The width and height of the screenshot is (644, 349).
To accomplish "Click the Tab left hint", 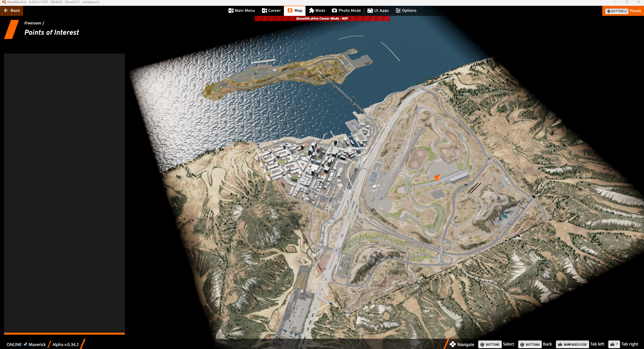I will pyautogui.click(x=597, y=344).
